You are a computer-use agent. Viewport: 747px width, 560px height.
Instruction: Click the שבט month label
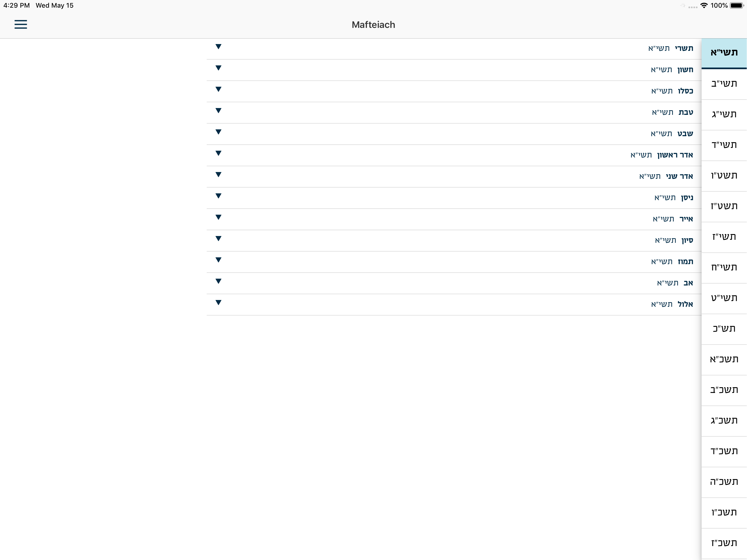(x=685, y=133)
